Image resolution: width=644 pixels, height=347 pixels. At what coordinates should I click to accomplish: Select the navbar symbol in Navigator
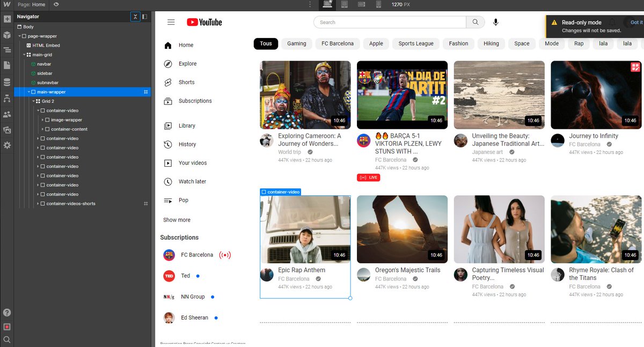click(41, 64)
